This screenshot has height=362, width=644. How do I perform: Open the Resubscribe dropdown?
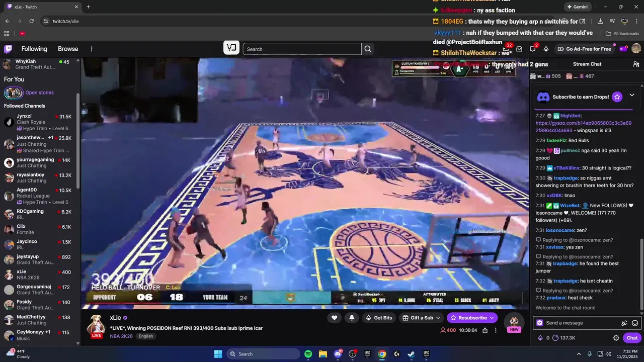point(472,318)
